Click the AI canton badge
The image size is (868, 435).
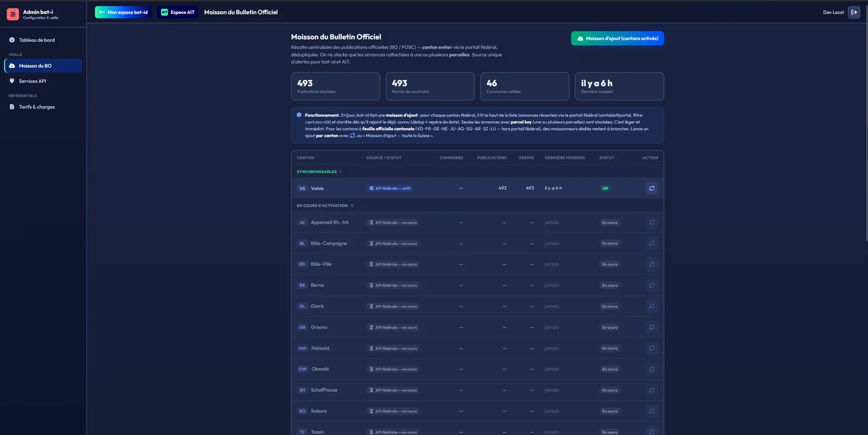pos(302,222)
